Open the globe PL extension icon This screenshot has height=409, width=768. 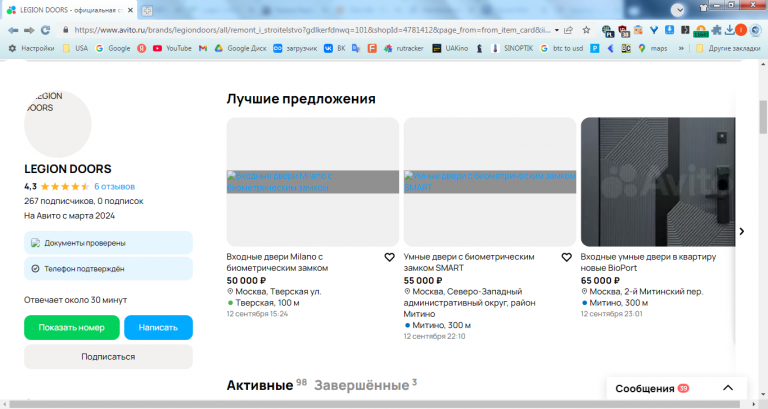(x=607, y=31)
